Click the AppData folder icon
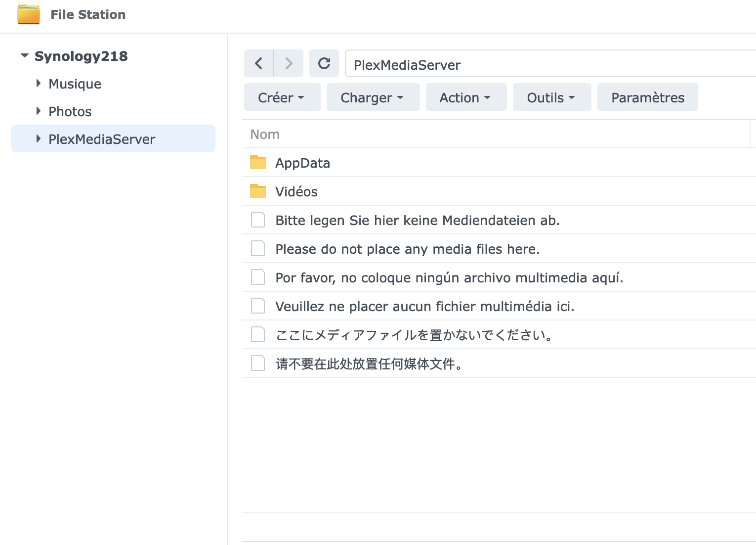Screen dimensions: 756x545 click(258, 162)
